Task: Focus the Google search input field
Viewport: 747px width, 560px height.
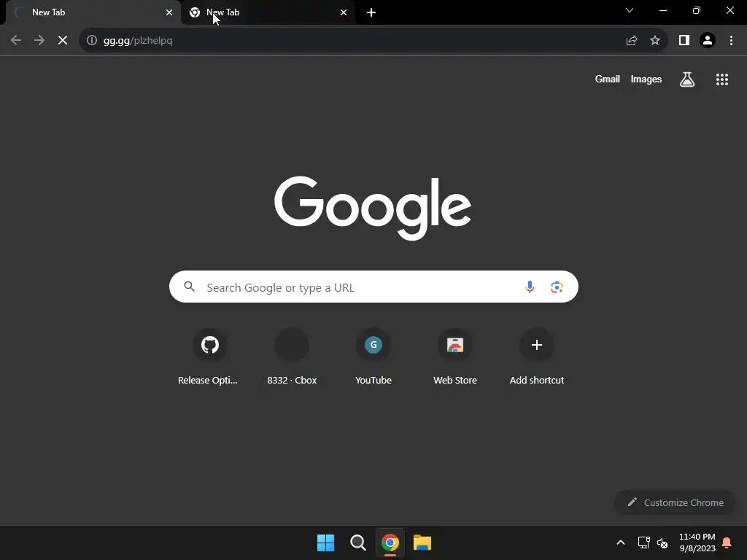Action: pos(373,287)
